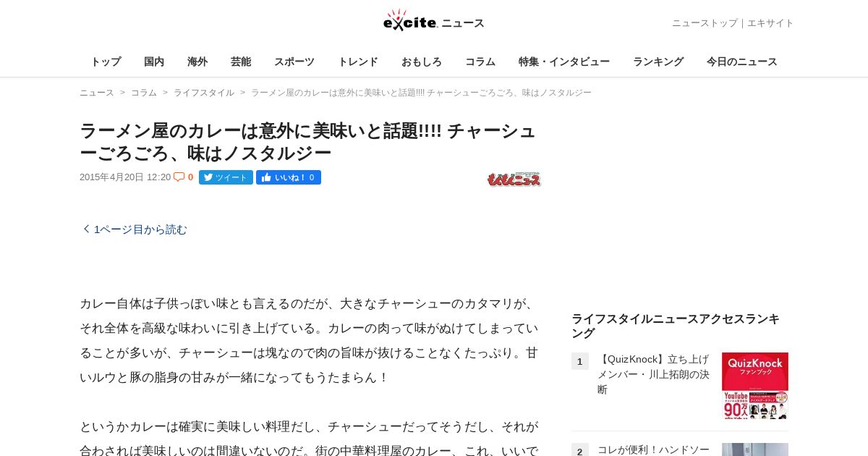Tweet this article with ツイート button

(226, 177)
